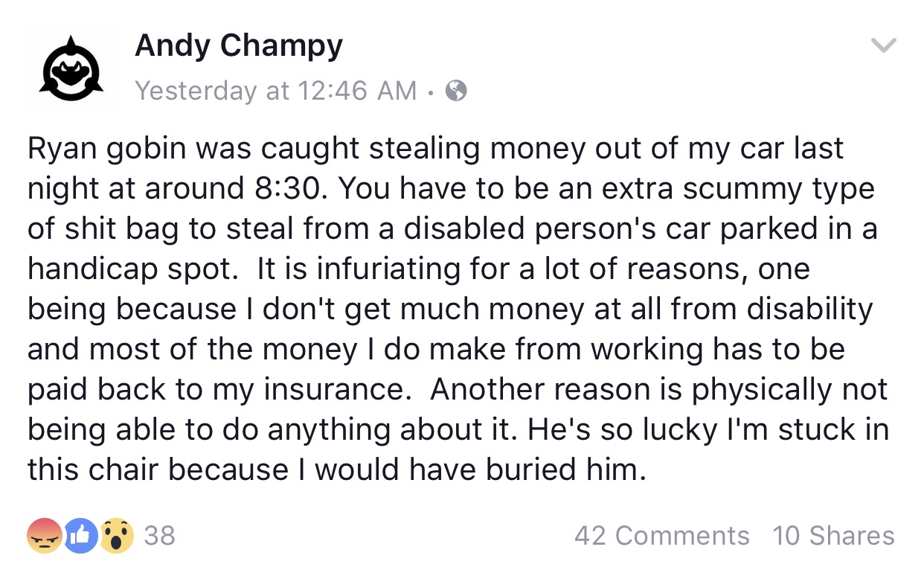This screenshot has width=924, height=570.
Task: Open the 10 Shares link
Action: coord(833,536)
